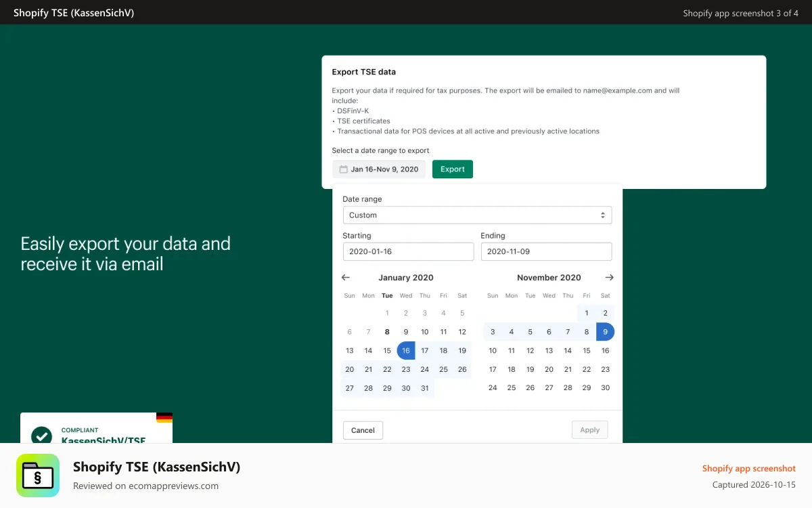Select January 22 in the calendar
The width and height of the screenshot is (812, 508).
pyautogui.click(x=387, y=369)
